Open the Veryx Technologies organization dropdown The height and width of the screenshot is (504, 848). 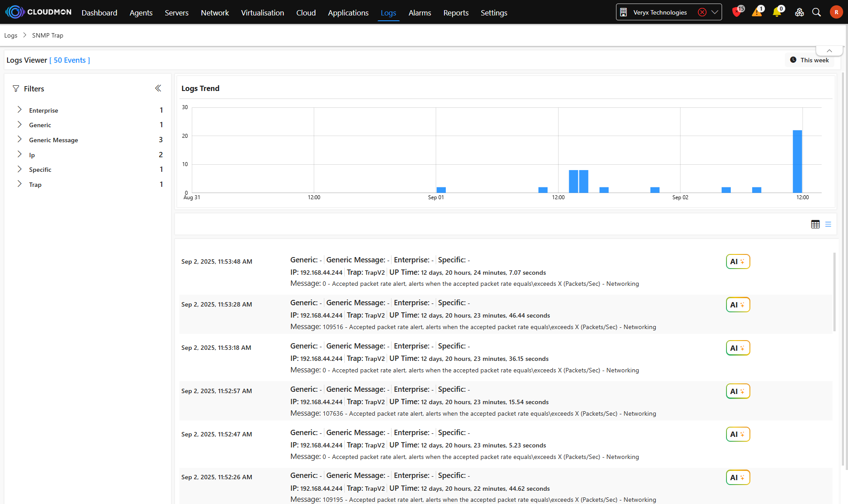pos(715,12)
